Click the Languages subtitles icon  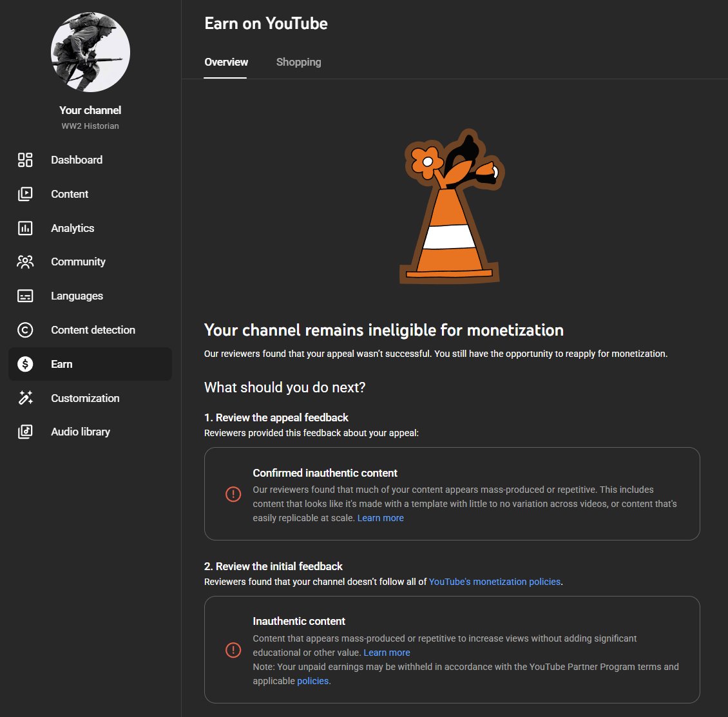(25, 296)
